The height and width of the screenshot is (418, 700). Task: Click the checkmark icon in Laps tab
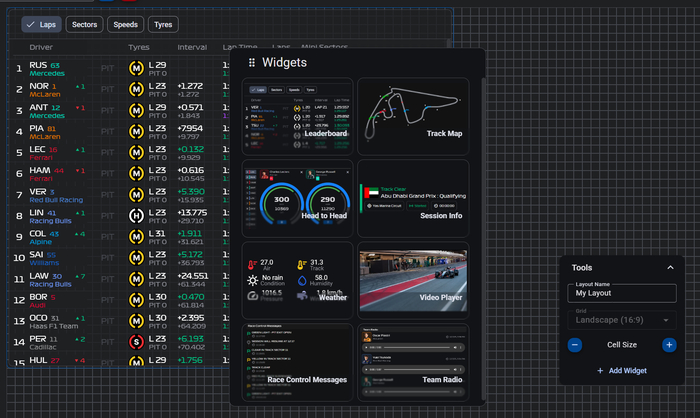point(30,25)
